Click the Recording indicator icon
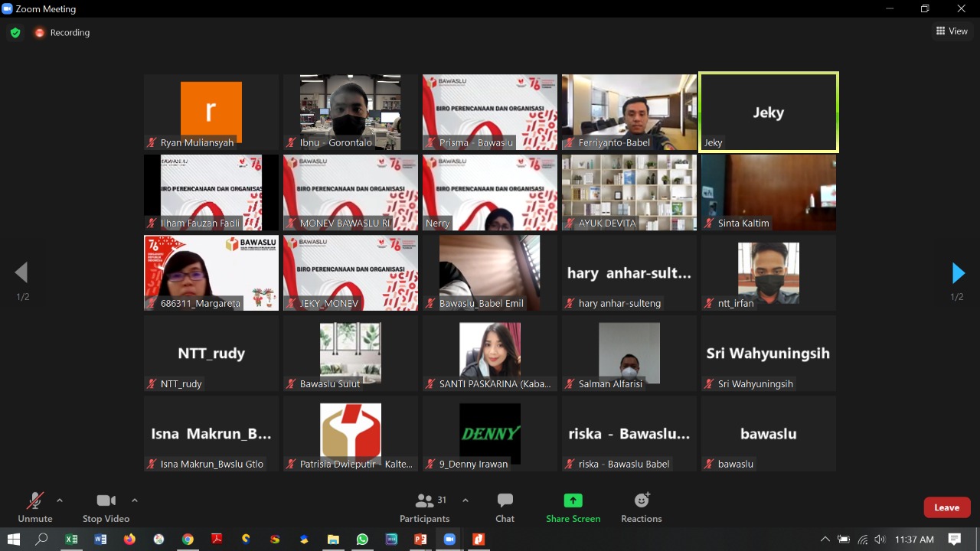The height and width of the screenshot is (551, 980). [40, 33]
